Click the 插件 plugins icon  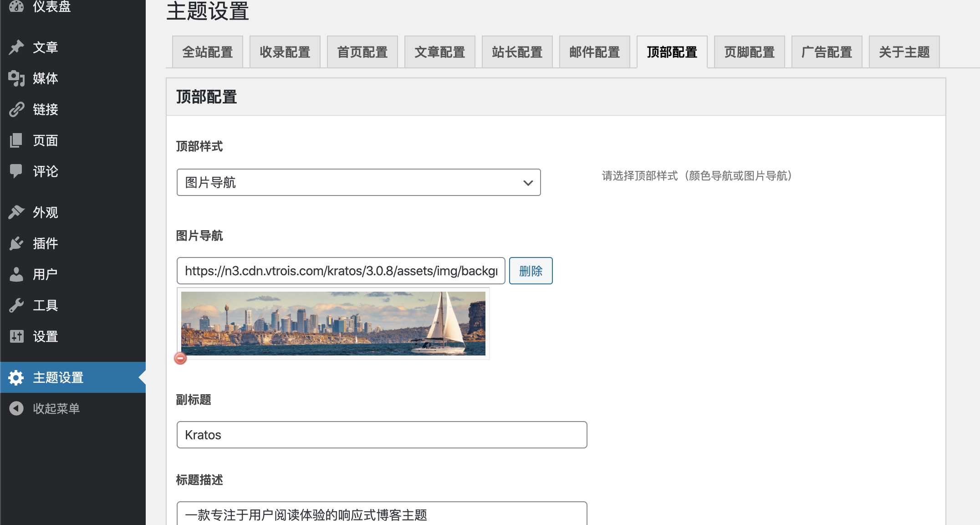coord(17,243)
